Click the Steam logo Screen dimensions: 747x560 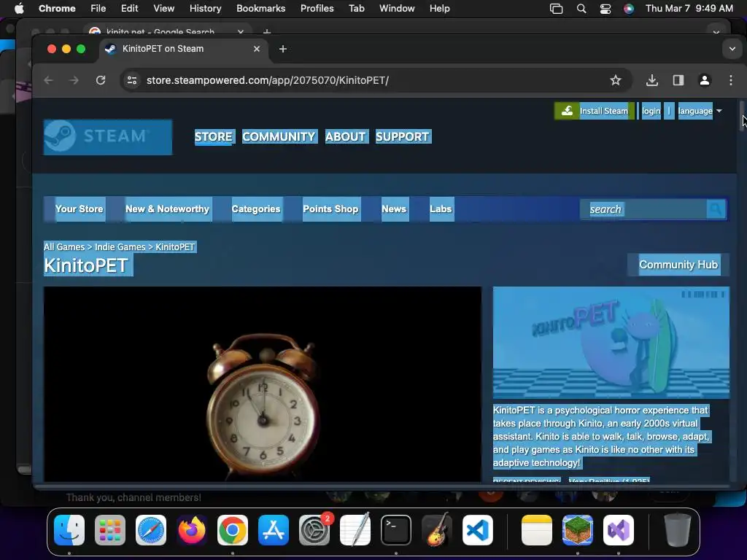pyautogui.click(x=108, y=137)
